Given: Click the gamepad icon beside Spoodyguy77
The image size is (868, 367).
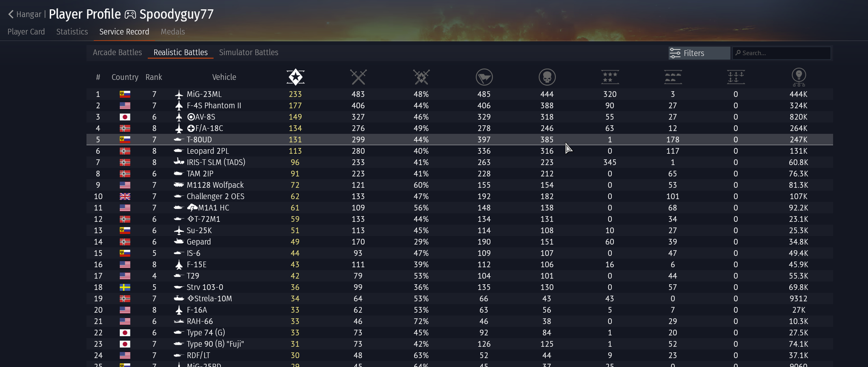Looking at the screenshot, I should tap(130, 15).
